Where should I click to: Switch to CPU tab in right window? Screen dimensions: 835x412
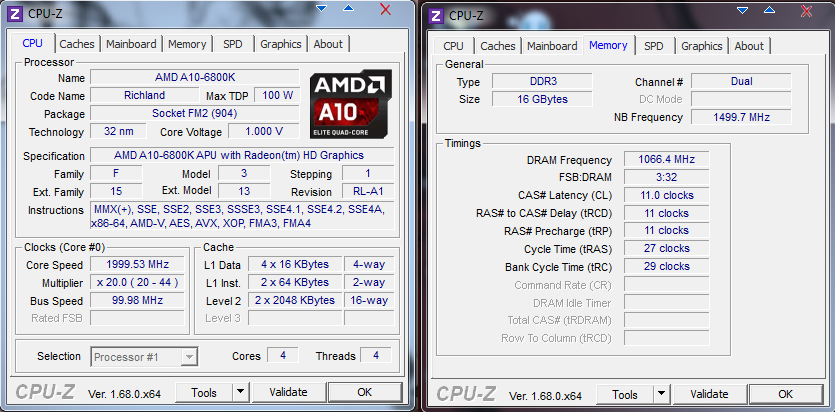click(x=453, y=46)
